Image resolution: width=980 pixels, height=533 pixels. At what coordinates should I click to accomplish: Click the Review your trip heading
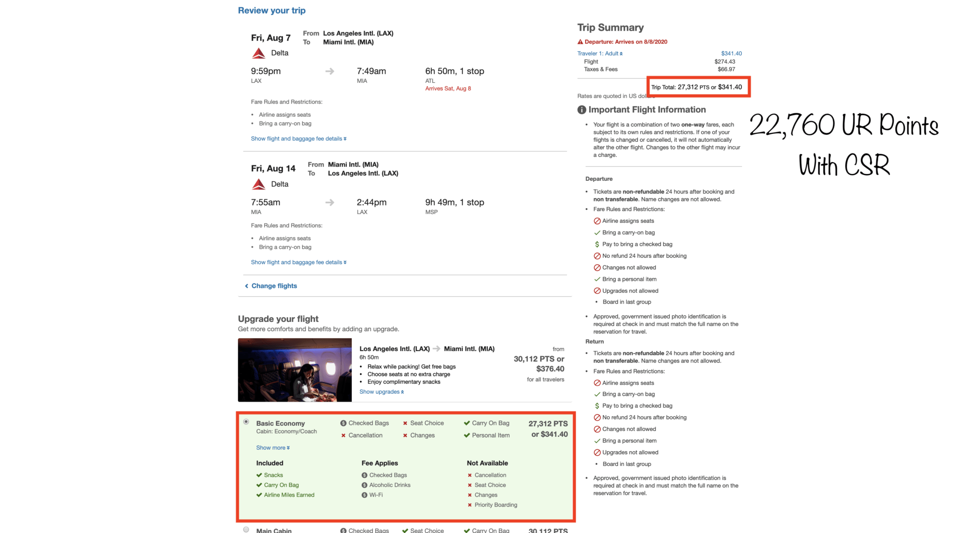pos(271,11)
